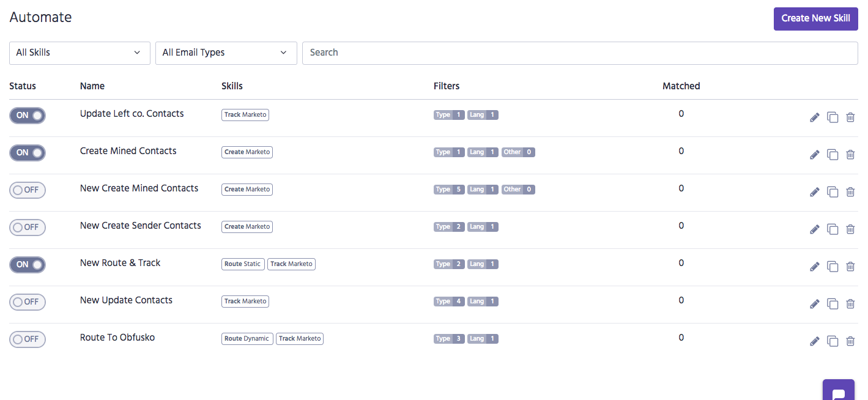Screen dimensions: 868x400
Task: Delete the Route To Obfusko skill
Action: click(850, 341)
